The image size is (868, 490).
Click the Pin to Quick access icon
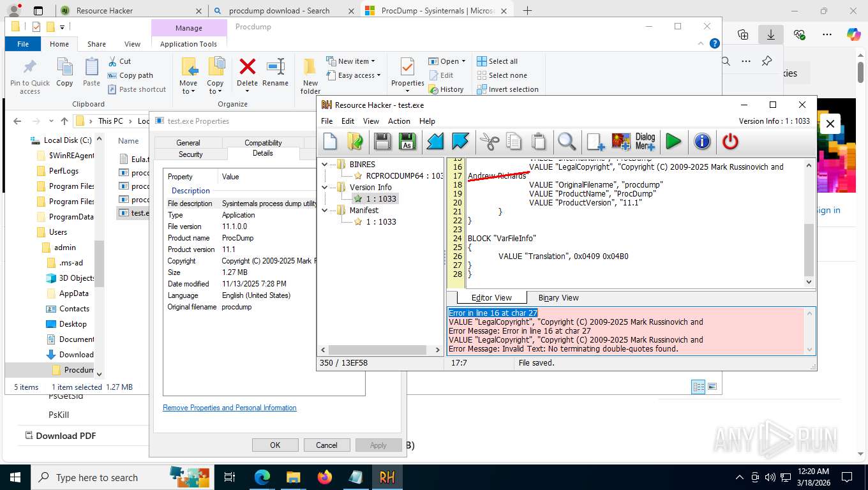pyautogui.click(x=29, y=77)
